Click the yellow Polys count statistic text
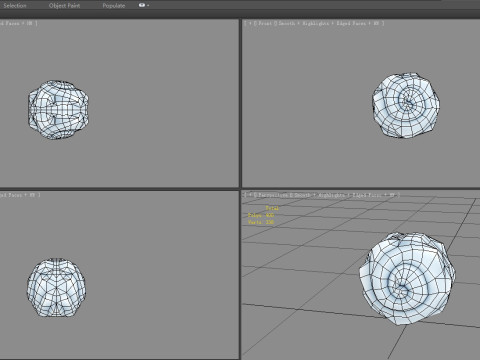480x360 pixels. pyautogui.click(x=261, y=215)
